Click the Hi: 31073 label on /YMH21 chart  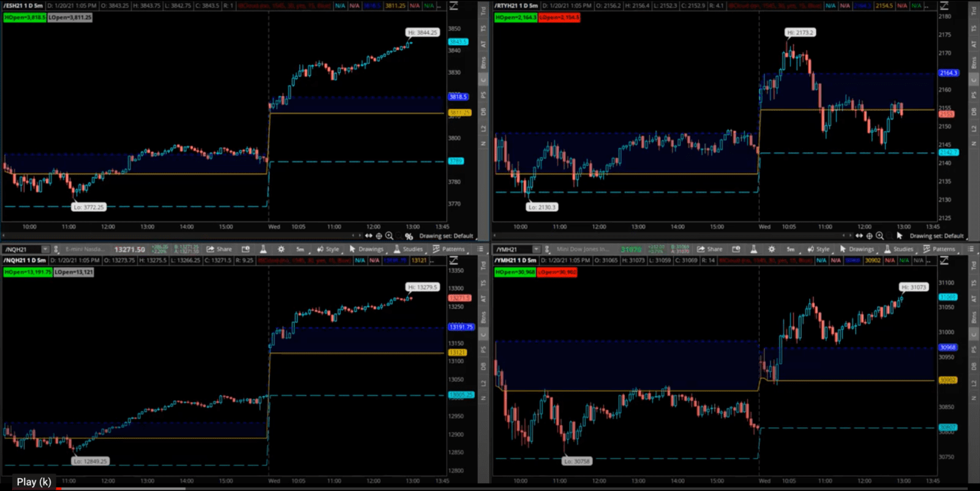[914, 287]
